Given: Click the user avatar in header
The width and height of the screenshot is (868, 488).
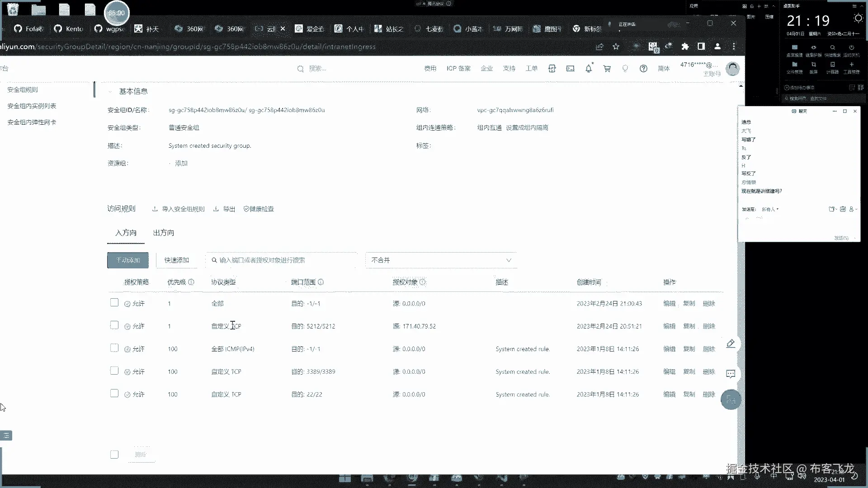Looking at the screenshot, I should [x=732, y=69].
